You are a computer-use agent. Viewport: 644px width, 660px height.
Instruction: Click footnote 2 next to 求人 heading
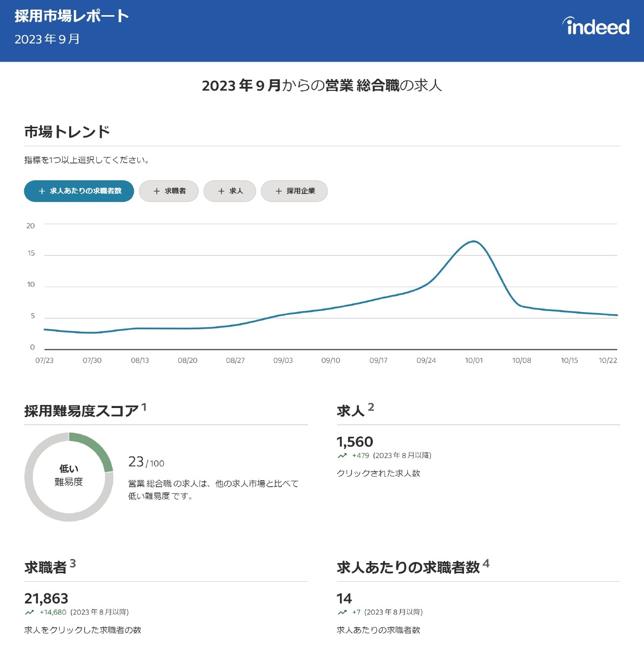371,407
